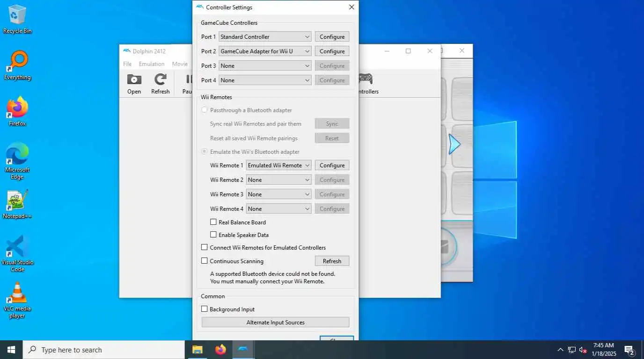
Task: Click Configure for Port 1
Action: coord(332,37)
